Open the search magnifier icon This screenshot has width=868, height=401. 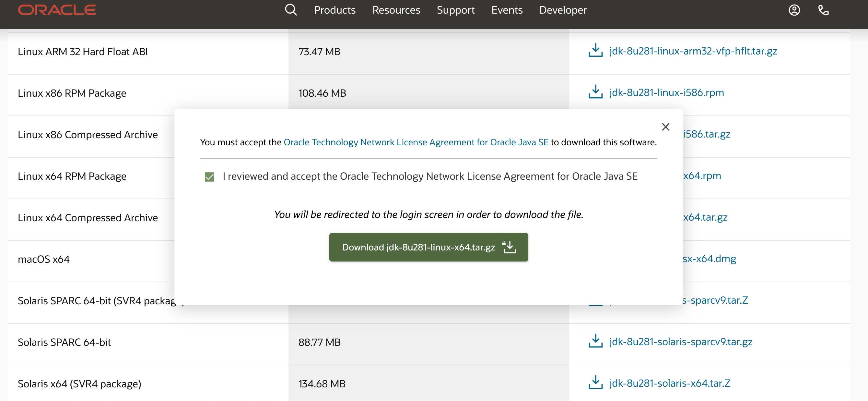coord(291,10)
